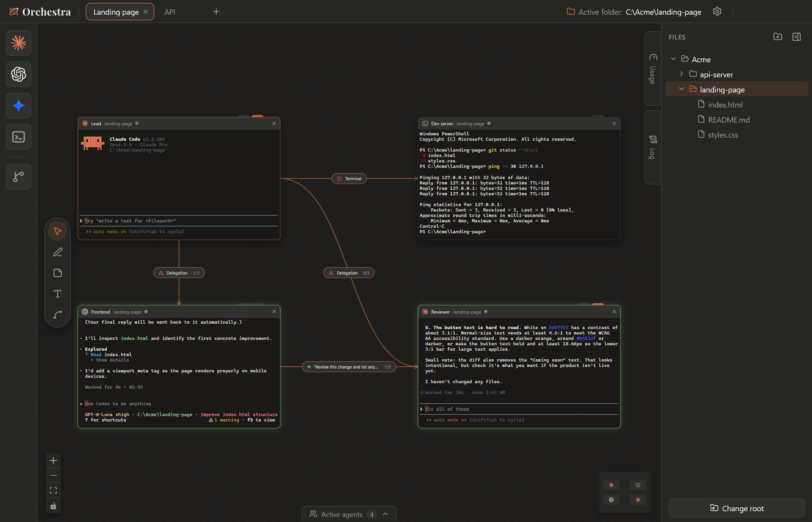
Task: Create a new folder in Files panel
Action: pos(778,37)
